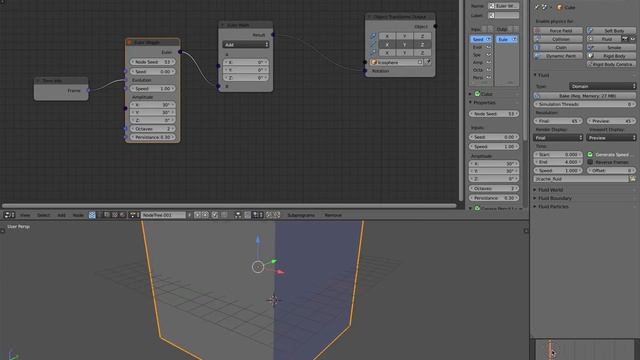Open the Render Display Final dropdown
Image resolution: width=640 pixels, height=360 pixels.
pos(558,138)
